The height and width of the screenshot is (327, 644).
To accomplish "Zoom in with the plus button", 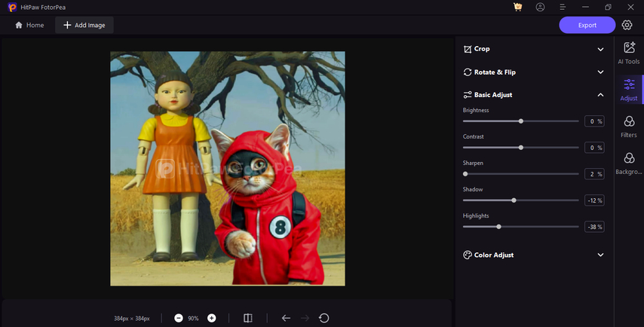I will click(x=212, y=318).
